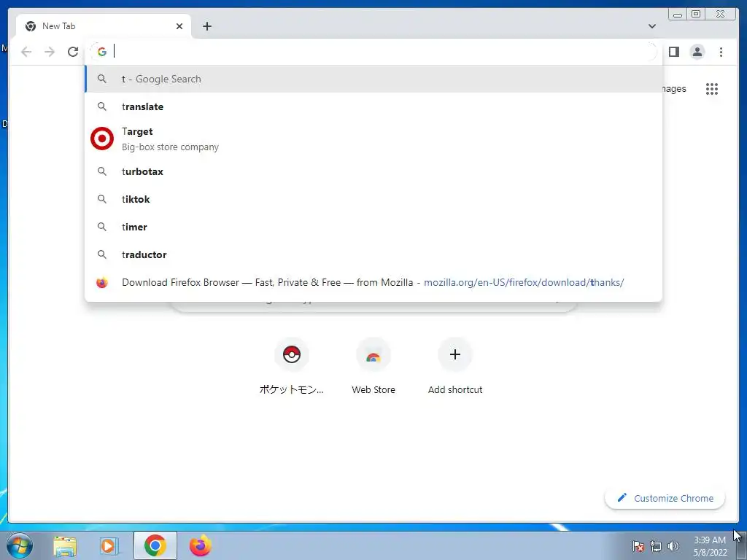
Task: Open the Download Firefox Browser suggestion
Action: [x=373, y=282]
